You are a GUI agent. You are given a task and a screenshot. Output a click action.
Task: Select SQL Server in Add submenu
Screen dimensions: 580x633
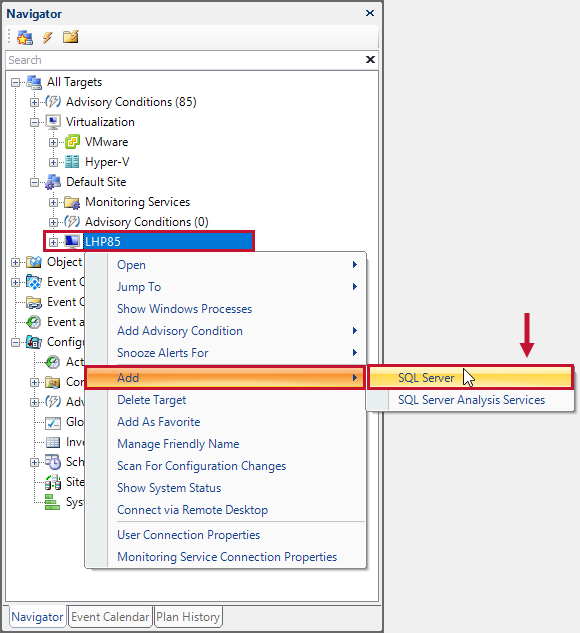pos(471,377)
